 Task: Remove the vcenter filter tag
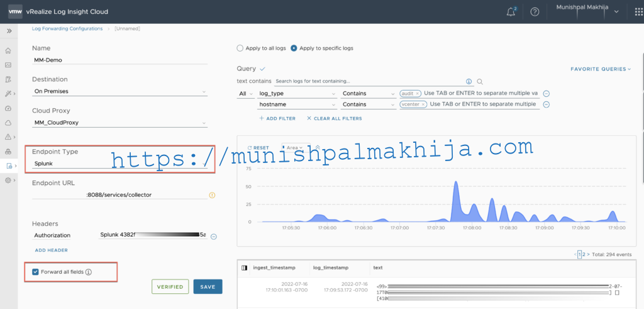click(423, 104)
